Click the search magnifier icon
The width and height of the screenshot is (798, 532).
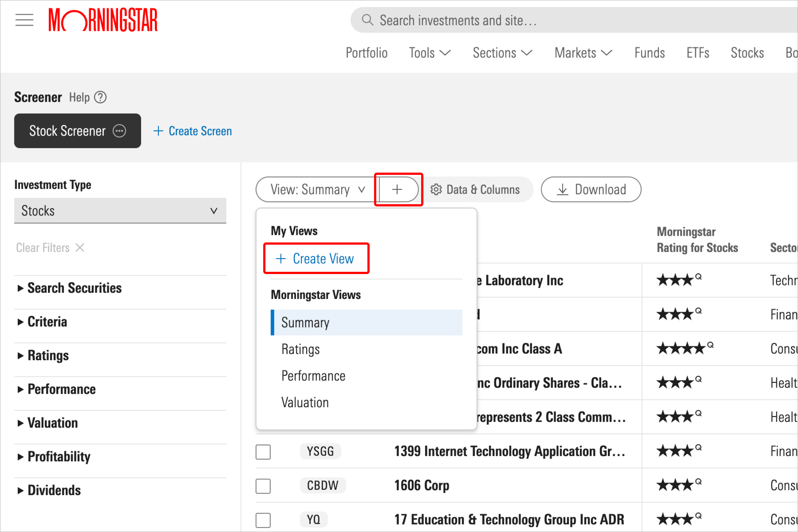click(367, 20)
